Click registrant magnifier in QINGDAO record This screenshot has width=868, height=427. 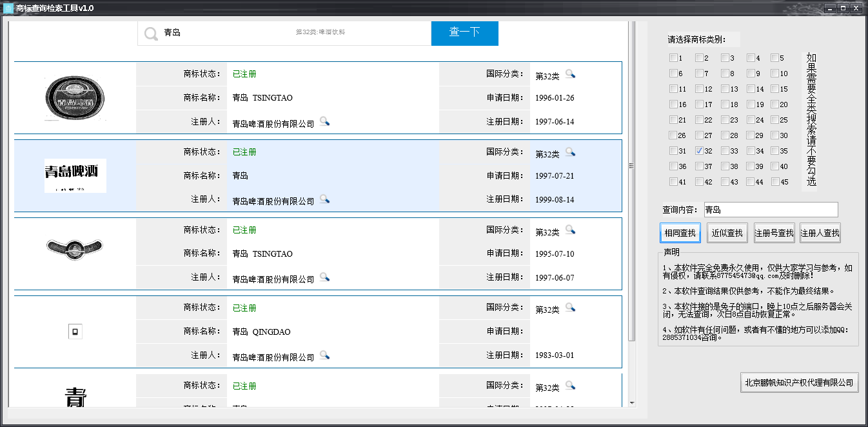pos(324,355)
